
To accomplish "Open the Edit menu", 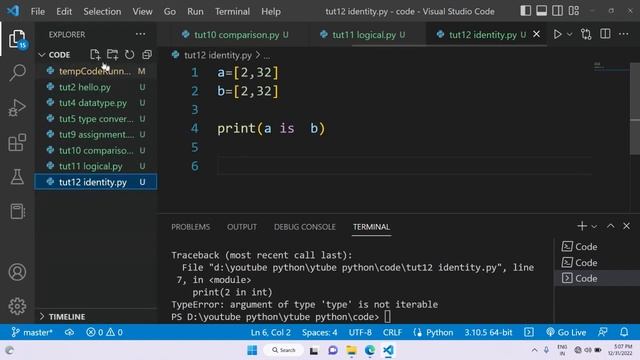I will pyautogui.click(x=64, y=11).
